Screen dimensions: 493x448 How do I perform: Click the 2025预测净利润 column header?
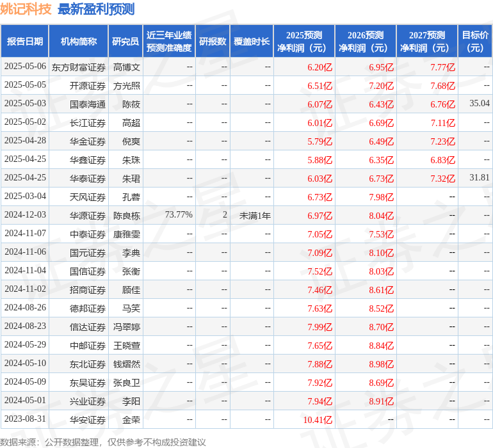(304, 41)
